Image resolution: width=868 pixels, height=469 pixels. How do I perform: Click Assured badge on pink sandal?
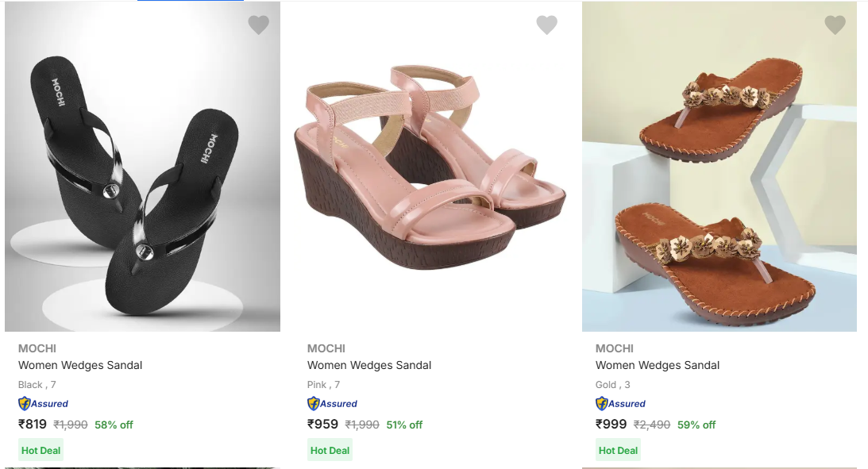(x=333, y=403)
